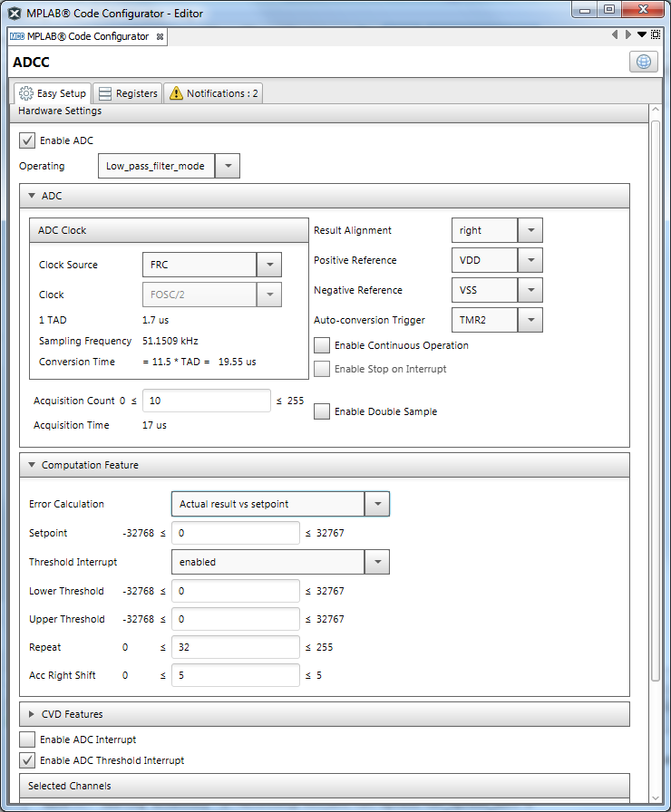Enable Continuous Operation checkbox

click(x=322, y=345)
